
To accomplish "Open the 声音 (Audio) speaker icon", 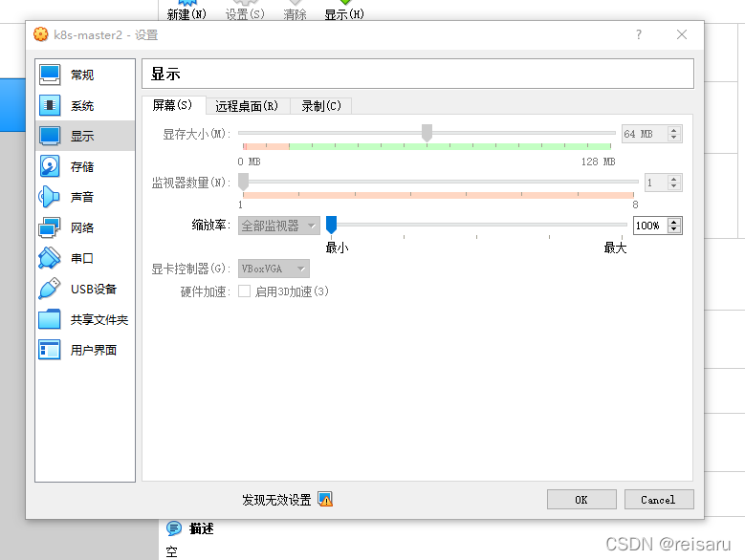I will tap(50, 197).
